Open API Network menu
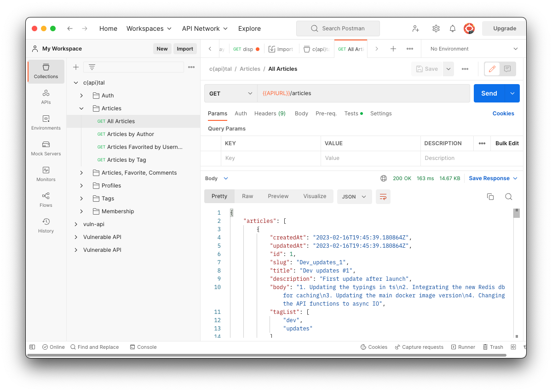This screenshot has height=392, width=552. 205,28
